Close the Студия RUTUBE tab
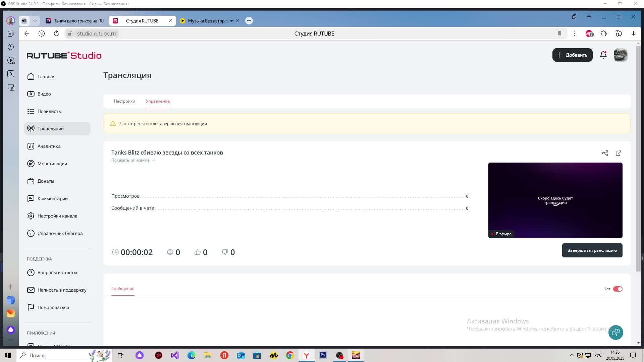 coord(170,21)
